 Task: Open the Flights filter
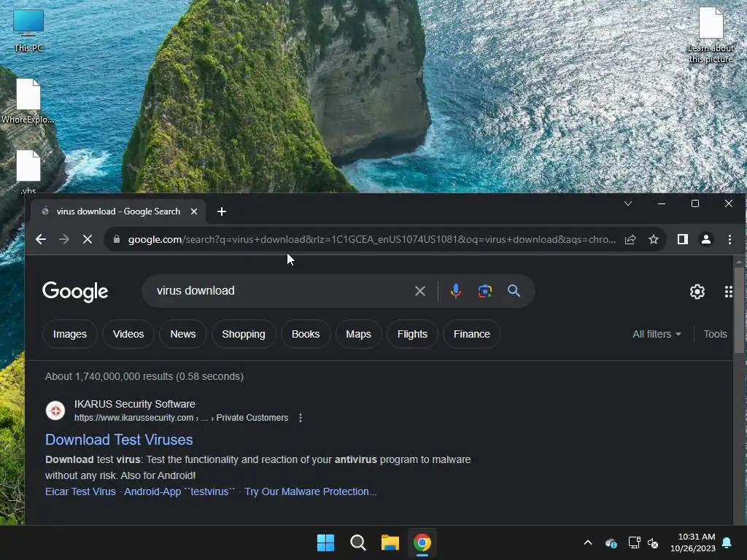point(412,334)
